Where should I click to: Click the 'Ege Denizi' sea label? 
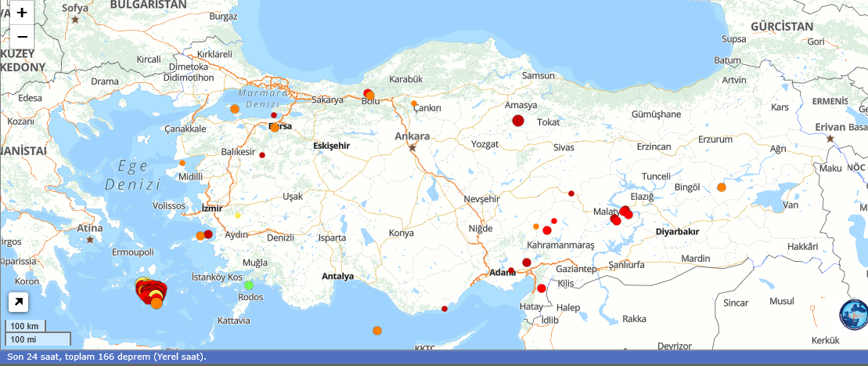click(x=132, y=175)
